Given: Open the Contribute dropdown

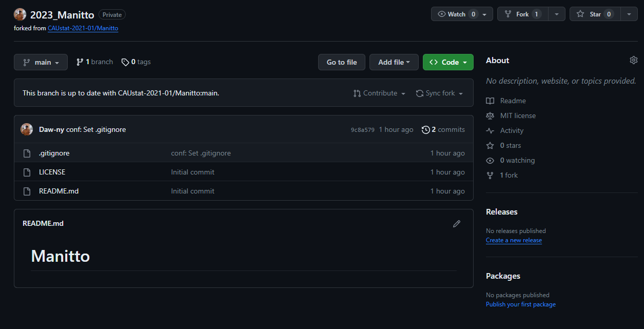Looking at the screenshot, I should tap(380, 93).
